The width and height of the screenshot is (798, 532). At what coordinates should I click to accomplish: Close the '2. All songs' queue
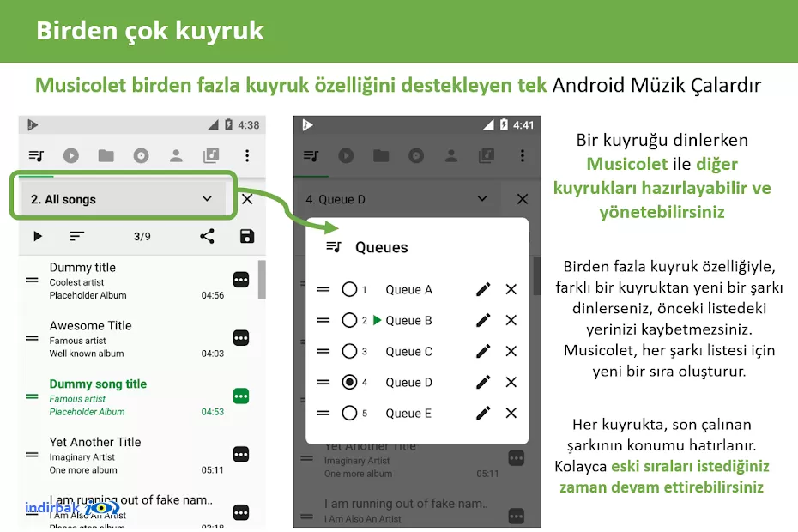[247, 199]
